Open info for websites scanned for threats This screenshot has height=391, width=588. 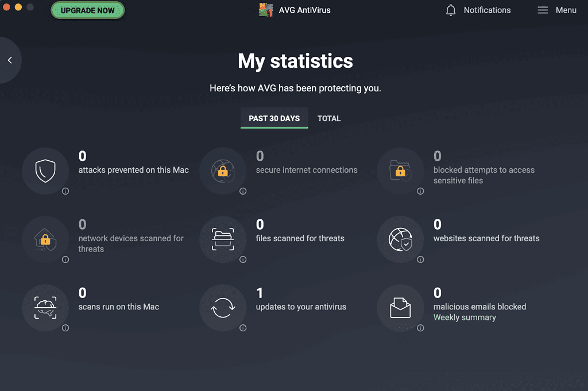pos(420,260)
